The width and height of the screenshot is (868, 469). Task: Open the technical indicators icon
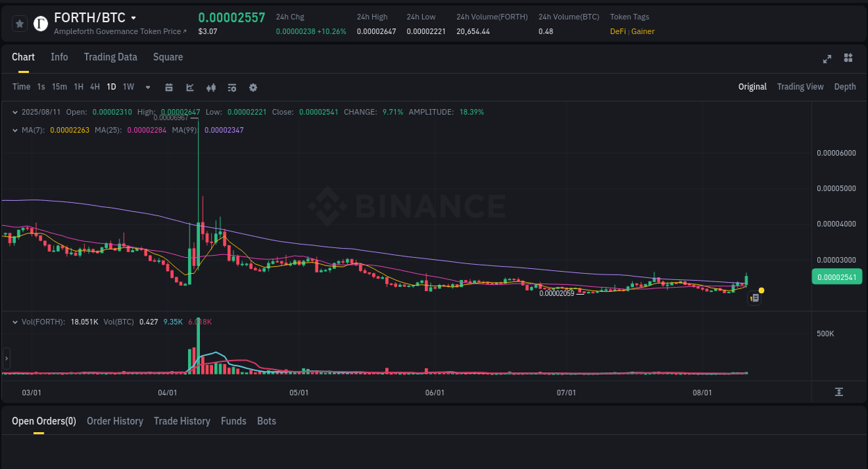[x=231, y=87]
